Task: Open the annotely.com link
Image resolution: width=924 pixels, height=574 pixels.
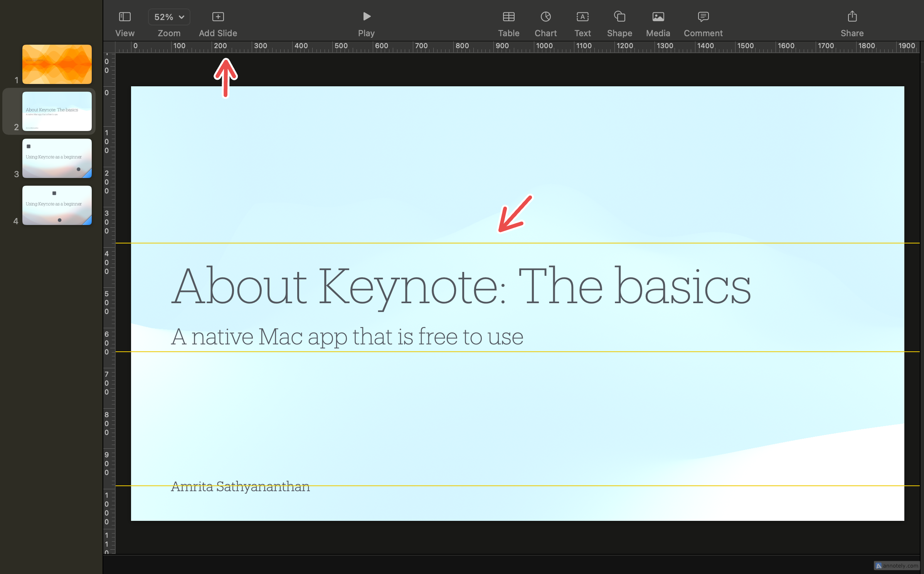Action: 896,566
